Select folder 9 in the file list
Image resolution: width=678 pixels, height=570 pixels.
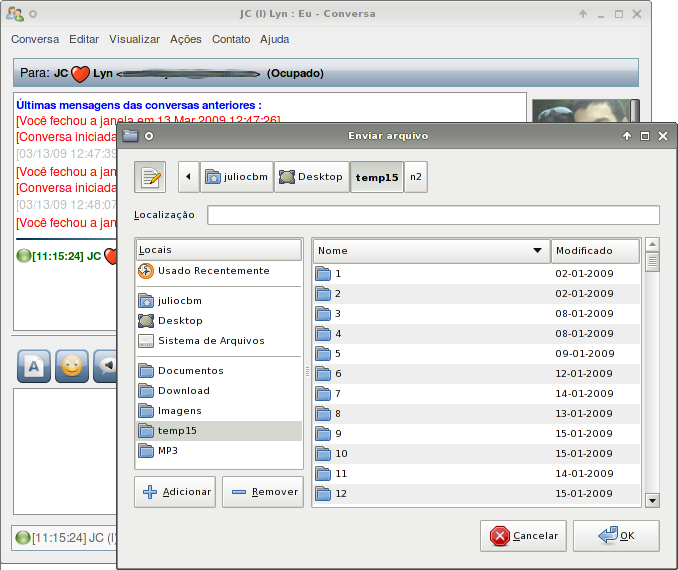coord(477,434)
